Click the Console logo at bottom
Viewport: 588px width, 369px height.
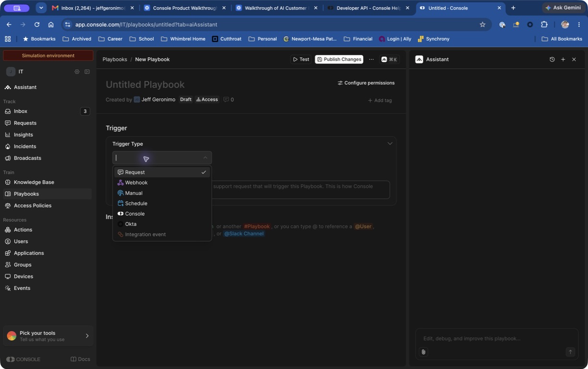coord(23,359)
